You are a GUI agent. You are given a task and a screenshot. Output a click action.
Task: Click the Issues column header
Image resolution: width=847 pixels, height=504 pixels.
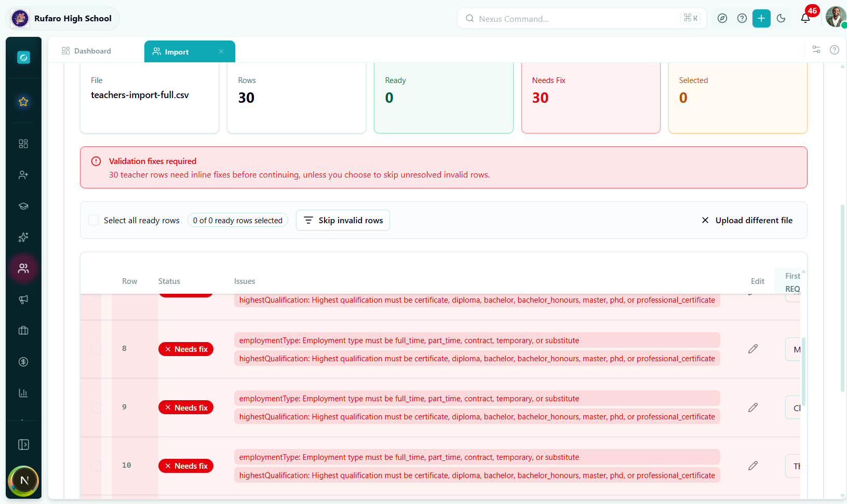(245, 281)
